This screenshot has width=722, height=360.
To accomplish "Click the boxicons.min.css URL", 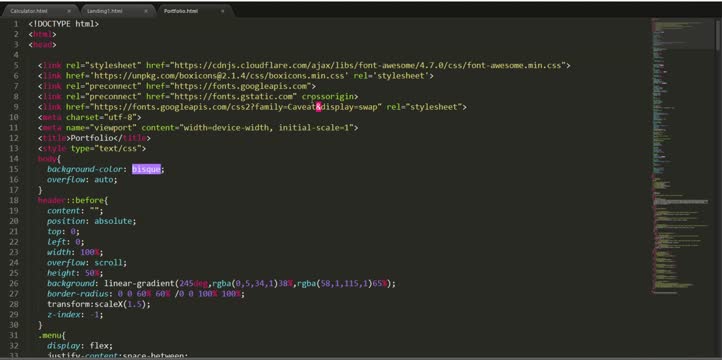I will pyautogui.click(x=219, y=76).
